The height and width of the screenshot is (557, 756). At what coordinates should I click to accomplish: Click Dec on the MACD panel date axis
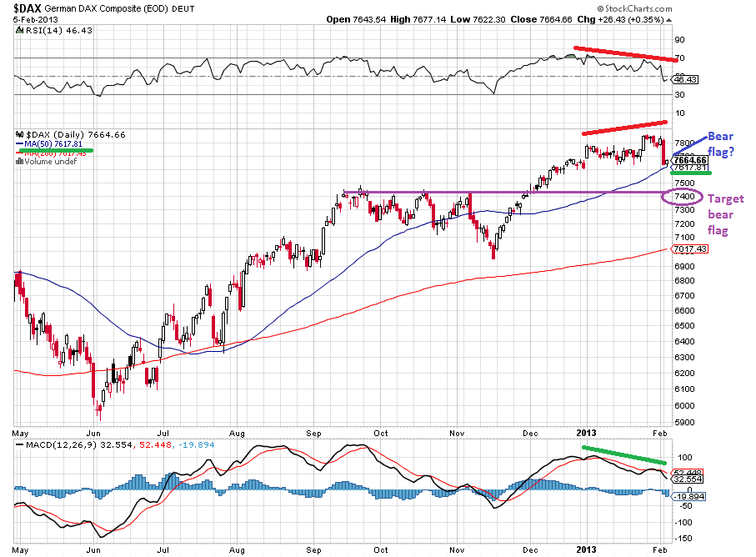pyautogui.click(x=530, y=549)
